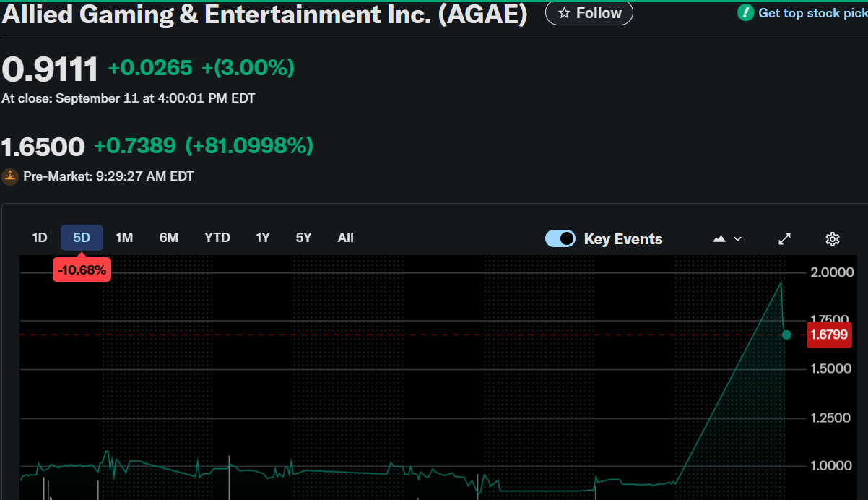Switch chart range to 5Y
868x500 pixels.
pos(304,238)
